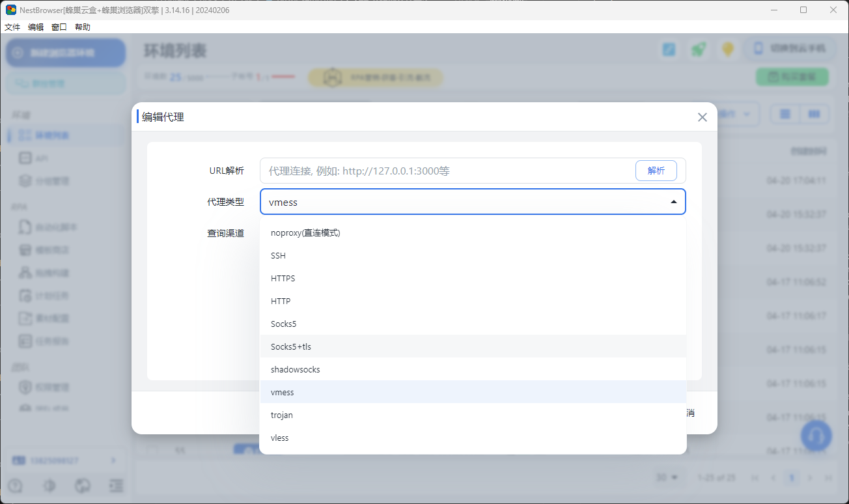Click the proxy URL input field in the dialog
The height and width of the screenshot is (504, 849).
click(443, 170)
